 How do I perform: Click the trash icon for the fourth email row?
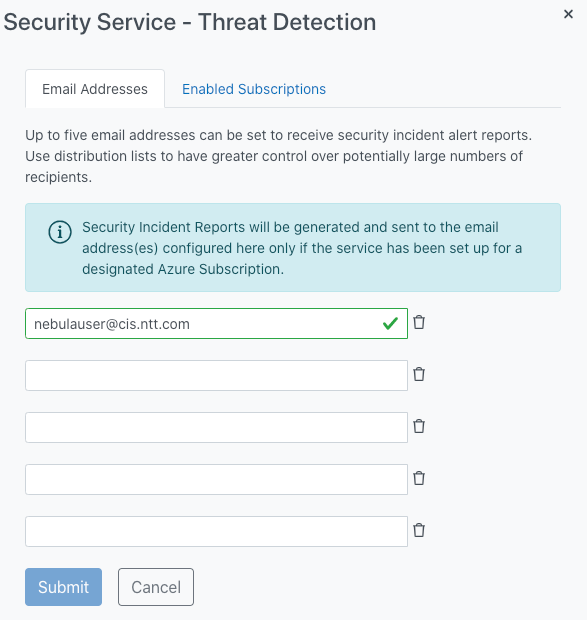point(419,478)
